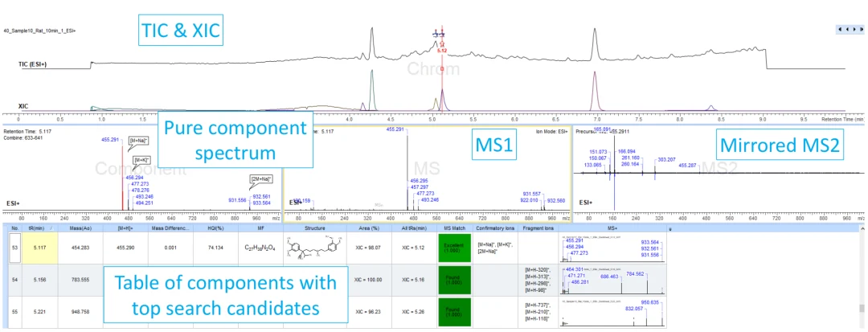Click the MS+ column header
This screenshot has width=868, height=332.
pyautogui.click(x=612, y=228)
